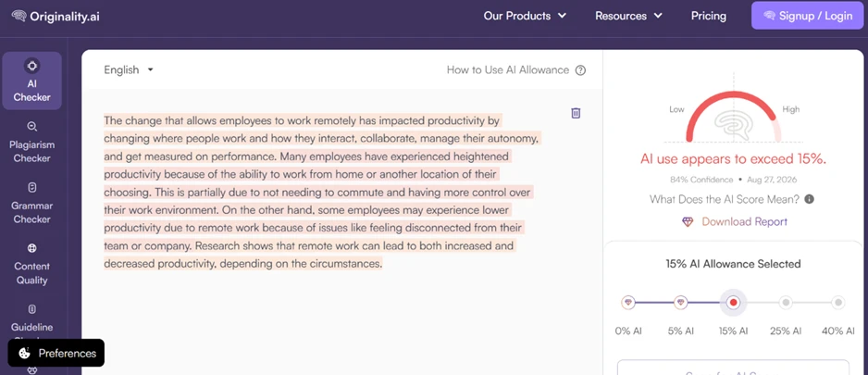868x375 pixels.
Task: Choose the 25% AI allowance point
Action: (786, 303)
